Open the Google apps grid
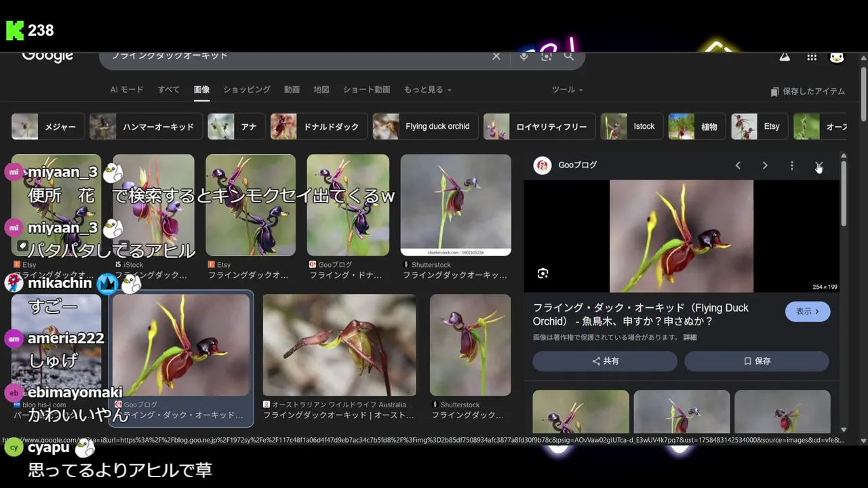This screenshot has width=868, height=488. point(812,57)
